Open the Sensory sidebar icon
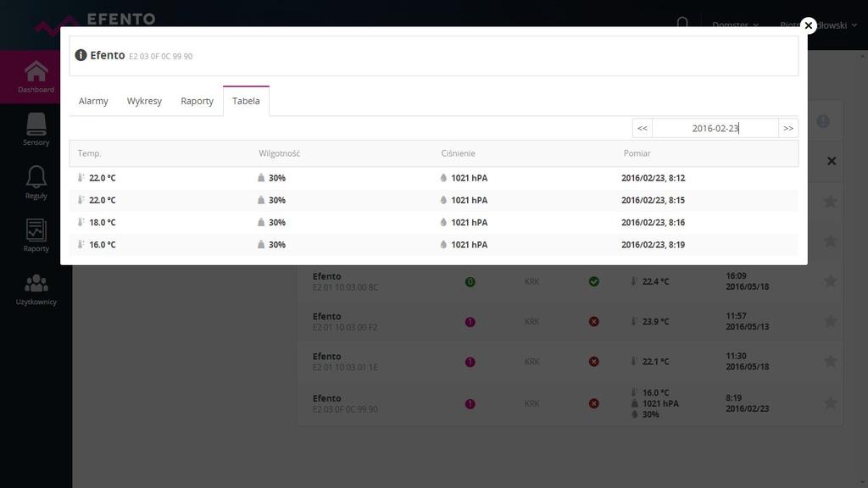 click(36, 124)
